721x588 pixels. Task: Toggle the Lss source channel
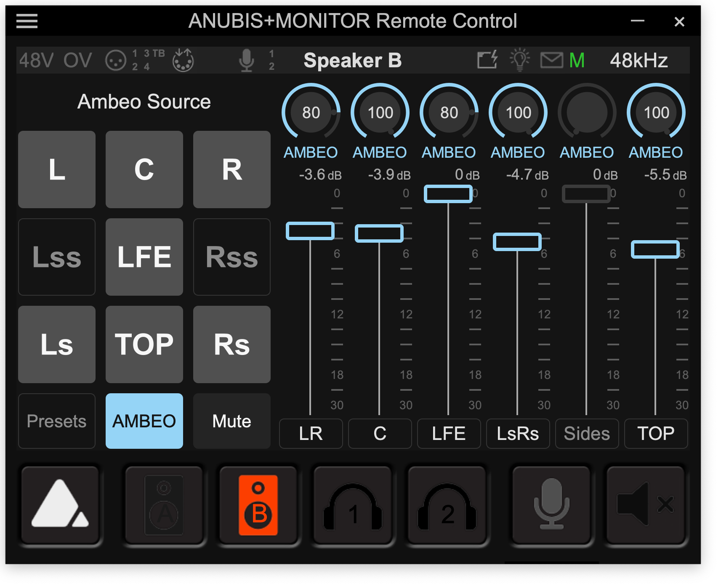tap(57, 257)
